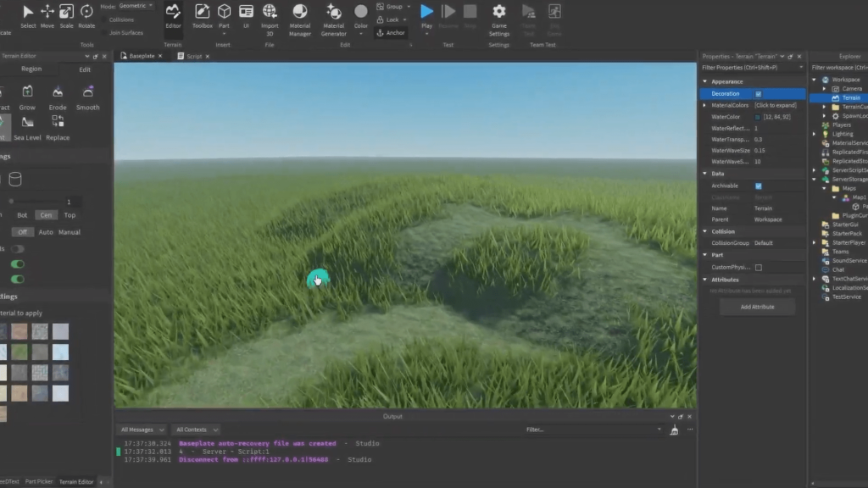
Task: Open Material Manager
Action: click(300, 20)
